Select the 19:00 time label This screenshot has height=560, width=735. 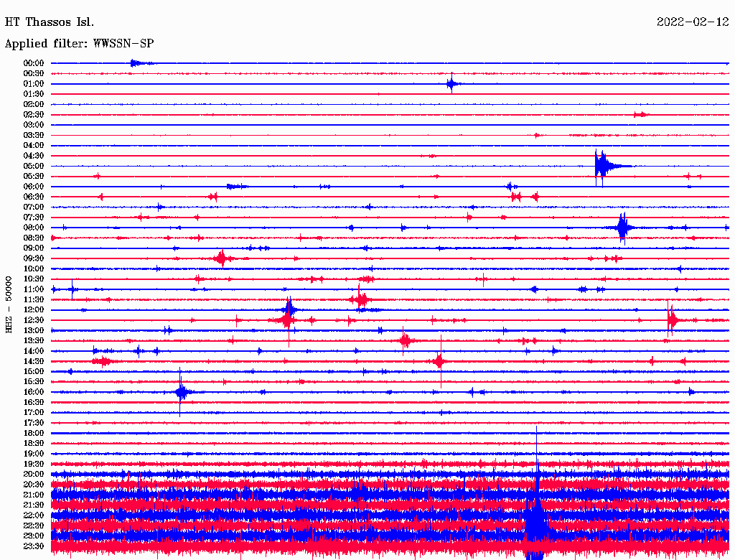pyautogui.click(x=33, y=454)
